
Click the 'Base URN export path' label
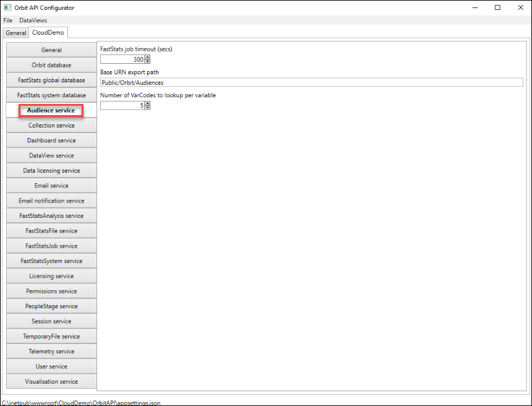(x=129, y=72)
